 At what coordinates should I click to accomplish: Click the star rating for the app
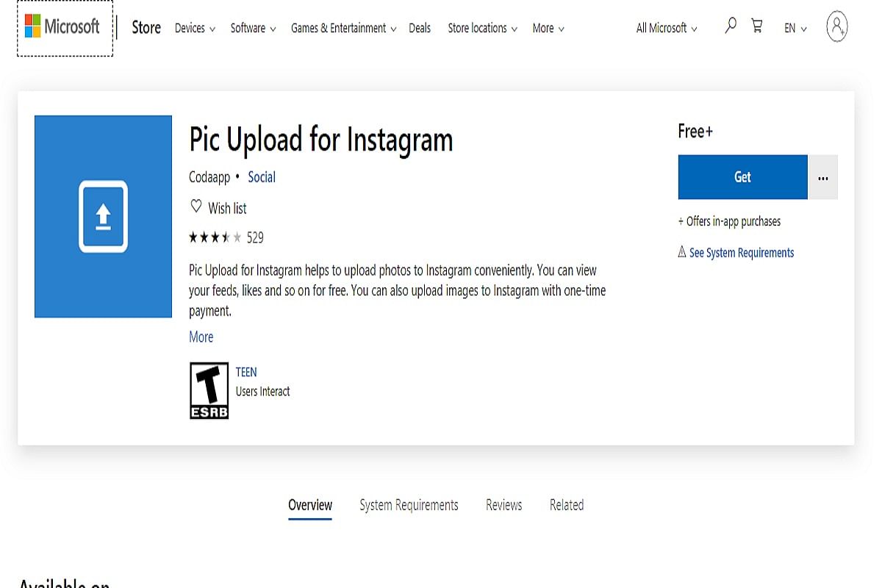click(x=215, y=237)
